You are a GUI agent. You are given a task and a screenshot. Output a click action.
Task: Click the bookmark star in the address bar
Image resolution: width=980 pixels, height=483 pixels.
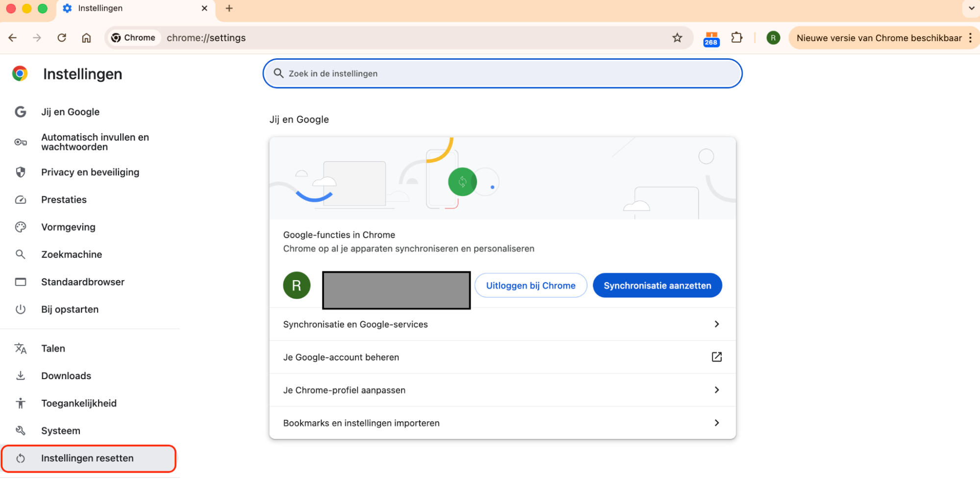coord(678,38)
